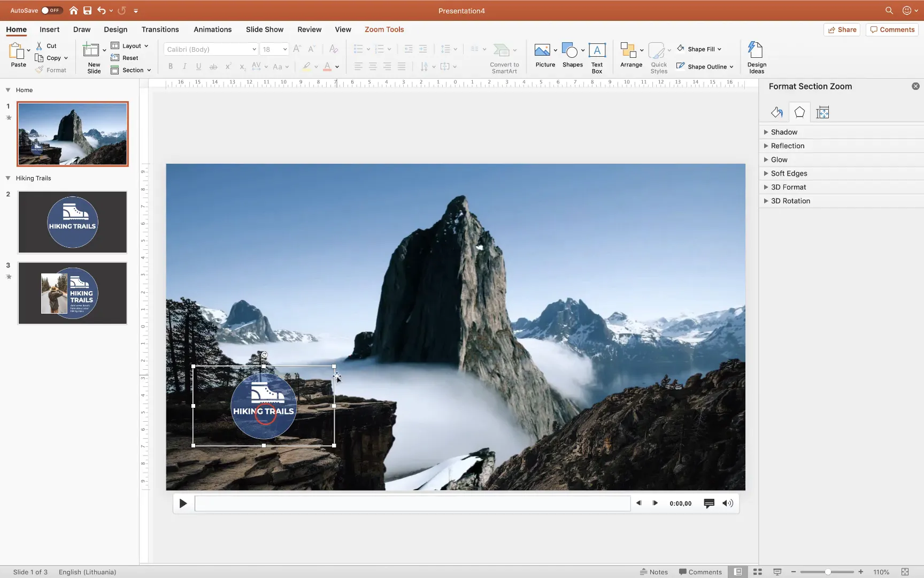Step media forward one frame
Image resolution: width=924 pixels, height=578 pixels.
click(x=655, y=503)
